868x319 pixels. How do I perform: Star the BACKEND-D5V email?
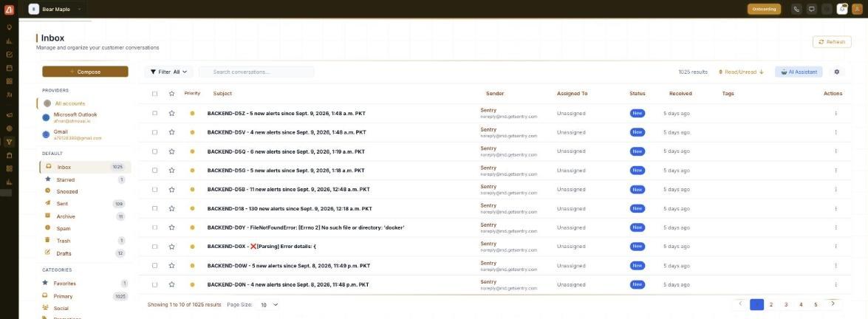(x=171, y=132)
